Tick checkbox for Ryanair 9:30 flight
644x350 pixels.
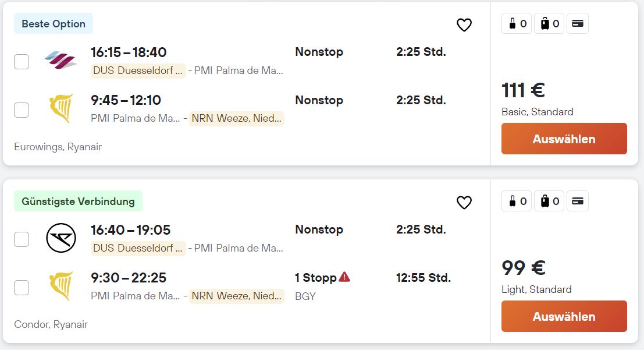pyautogui.click(x=22, y=288)
